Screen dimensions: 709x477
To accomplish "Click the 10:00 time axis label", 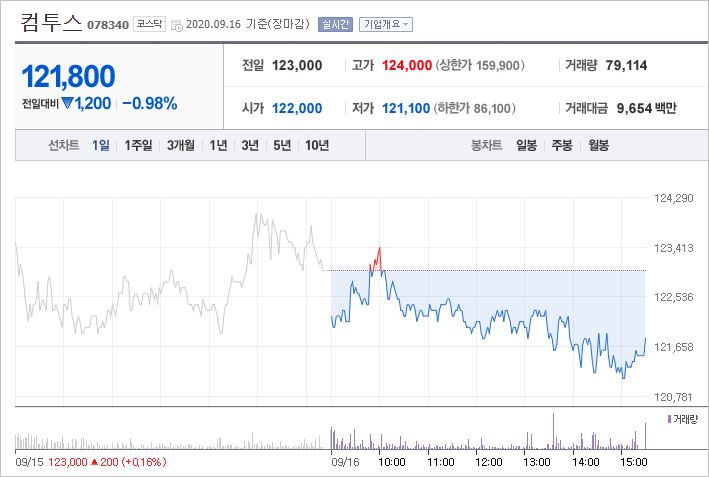I will (x=392, y=462).
